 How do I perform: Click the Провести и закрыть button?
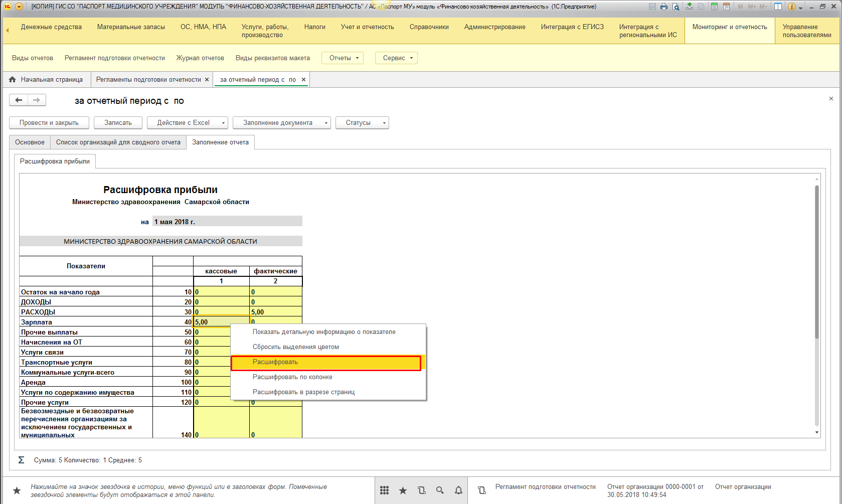pyautogui.click(x=49, y=123)
